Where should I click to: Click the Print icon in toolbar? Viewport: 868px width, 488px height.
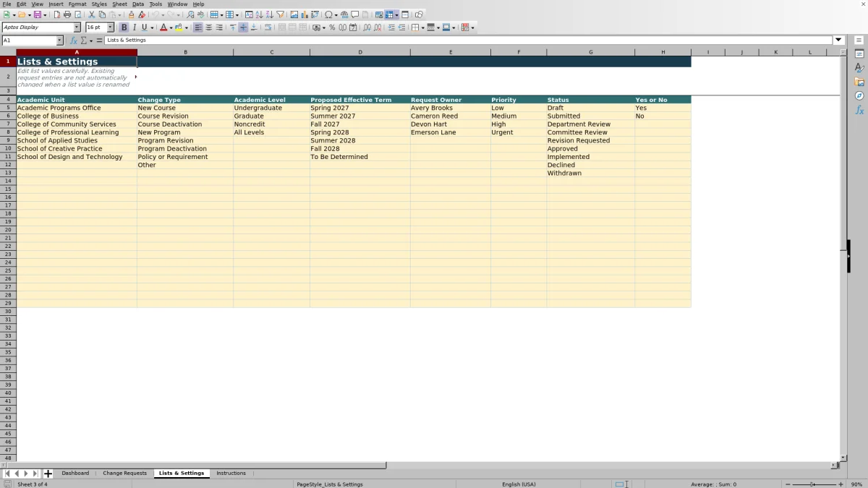pos(67,14)
